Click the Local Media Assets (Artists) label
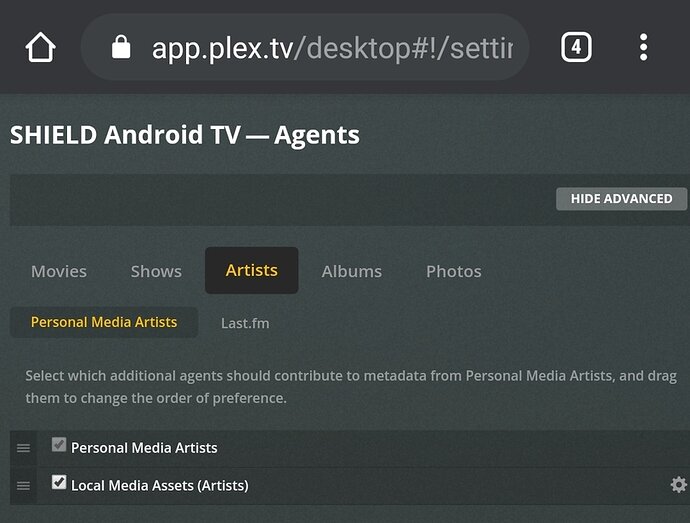Image resolution: width=690 pixels, height=523 pixels. click(160, 485)
